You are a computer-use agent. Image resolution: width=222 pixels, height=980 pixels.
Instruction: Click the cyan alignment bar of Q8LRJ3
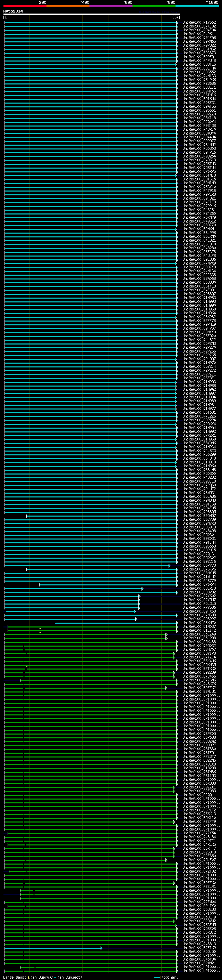click(x=74, y=589)
